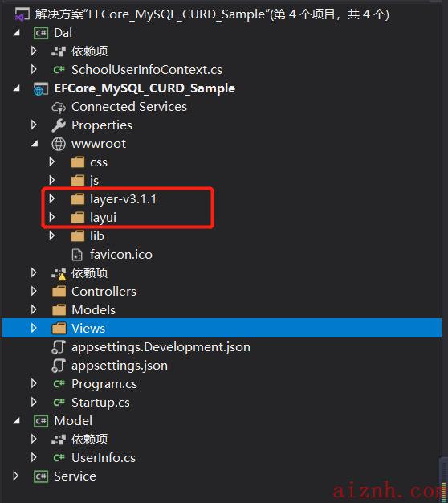The image size is (448, 503).
Task: Click the Connected Services cloud icon
Action: pos(59,107)
